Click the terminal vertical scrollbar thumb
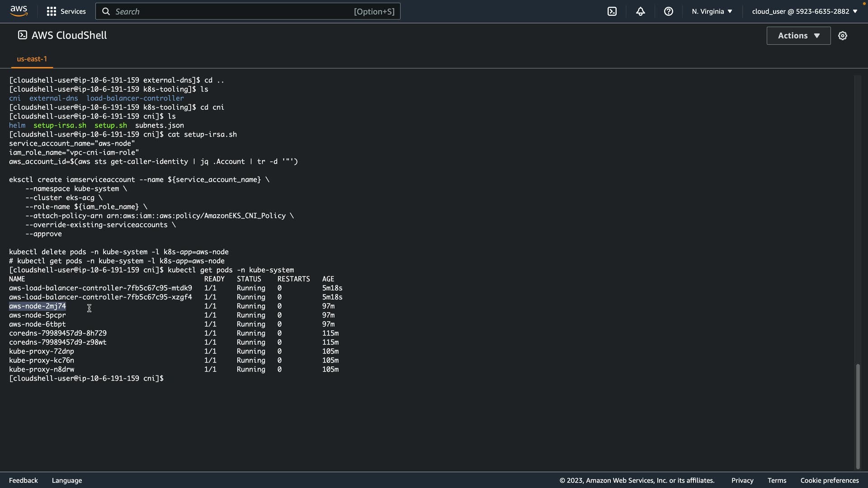Image resolution: width=868 pixels, height=488 pixels. coord(858,416)
